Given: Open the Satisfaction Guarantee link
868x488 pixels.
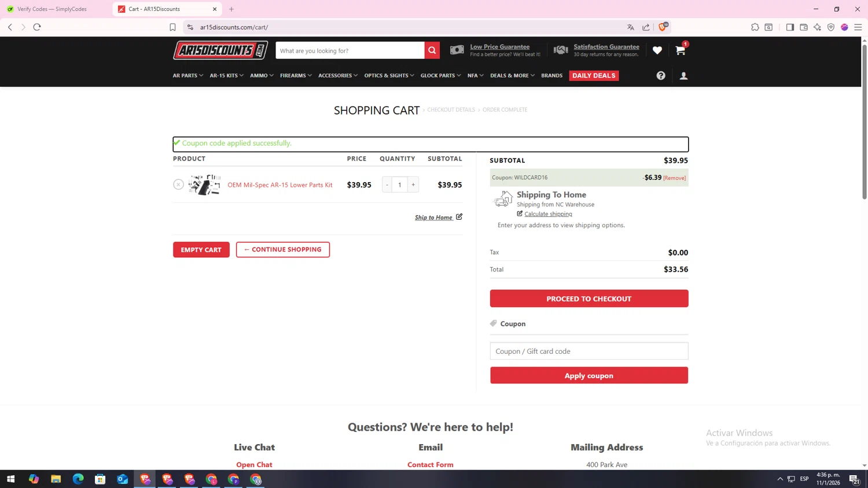Looking at the screenshot, I should coord(606,47).
